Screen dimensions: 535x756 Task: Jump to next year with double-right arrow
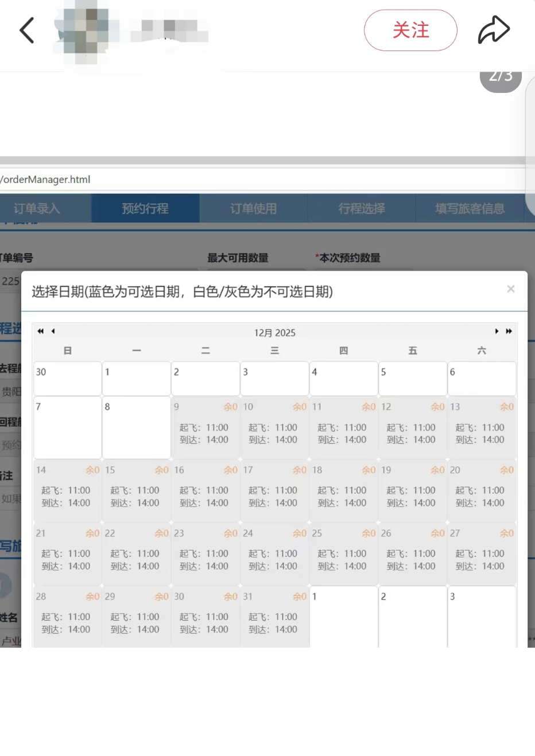click(x=509, y=332)
